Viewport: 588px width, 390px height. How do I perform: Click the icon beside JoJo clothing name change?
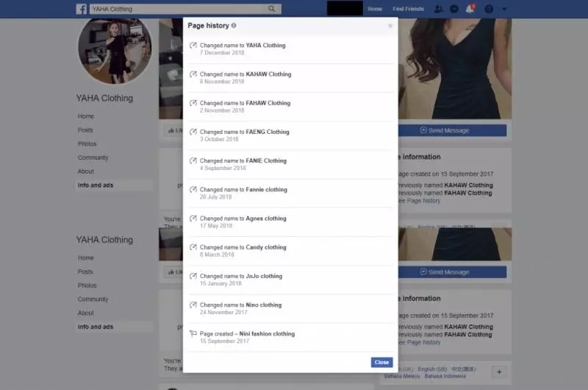point(193,276)
